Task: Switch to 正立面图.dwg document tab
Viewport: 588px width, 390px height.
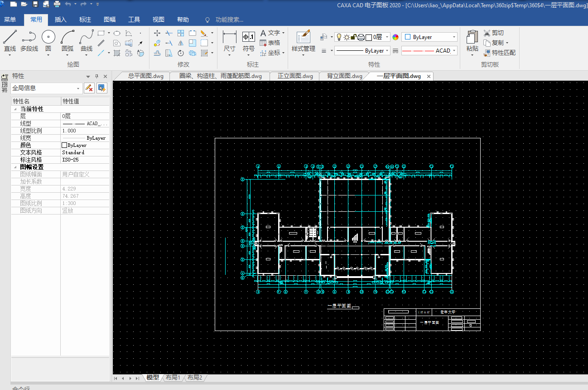Action: pyautogui.click(x=295, y=76)
